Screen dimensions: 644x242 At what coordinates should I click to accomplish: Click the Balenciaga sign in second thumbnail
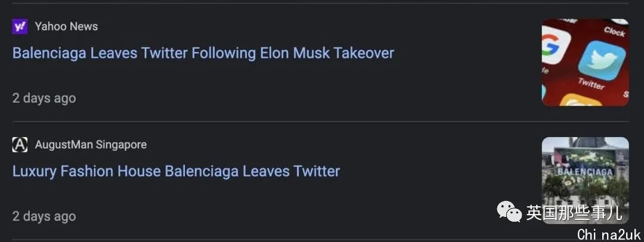pyautogui.click(x=585, y=171)
